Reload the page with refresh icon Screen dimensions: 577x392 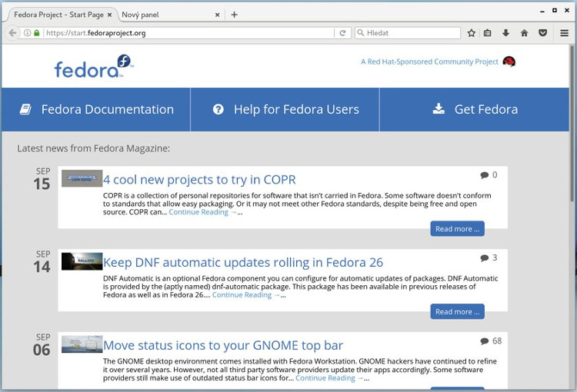pyautogui.click(x=342, y=33)
